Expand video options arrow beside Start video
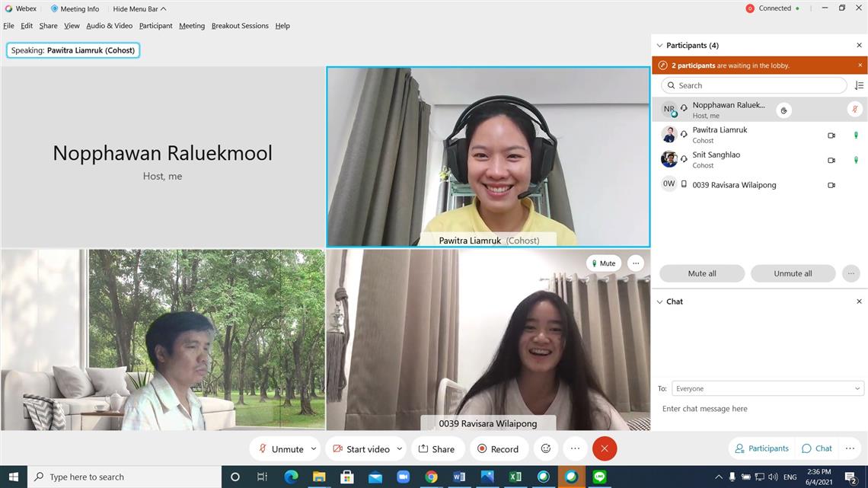Screen dimensions: 868x488 click(x=399, y=449)
